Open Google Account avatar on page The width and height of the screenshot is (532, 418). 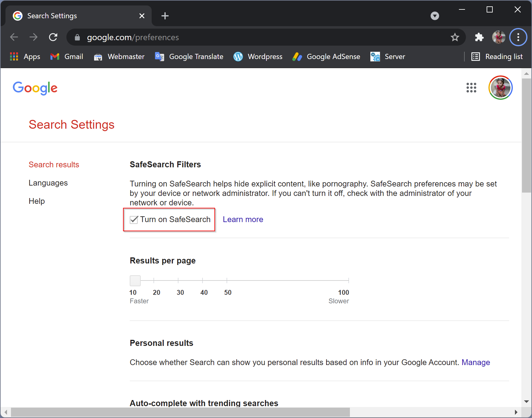point(500,88)
